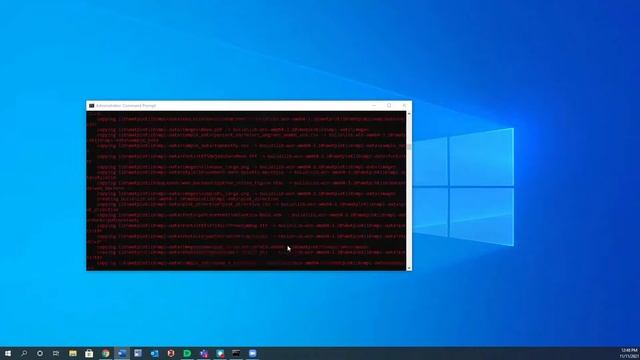640x360 pixels.
Task: Switch to Command Prompt taskbar icon
Action: pyautogui.click(x=236, y=353)
